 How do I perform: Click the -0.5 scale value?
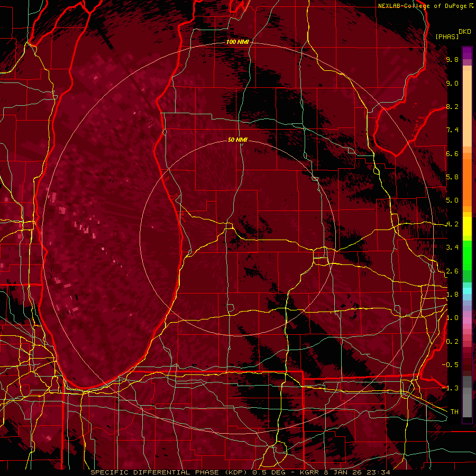(x=451, y=365)
